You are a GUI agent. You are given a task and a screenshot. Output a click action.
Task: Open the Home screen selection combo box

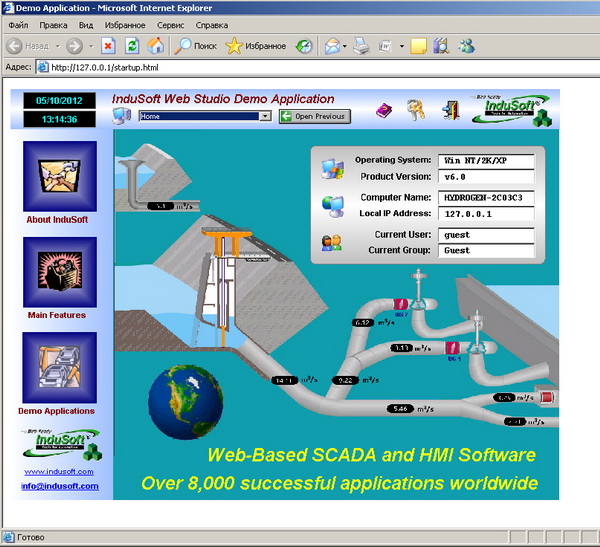205,116
